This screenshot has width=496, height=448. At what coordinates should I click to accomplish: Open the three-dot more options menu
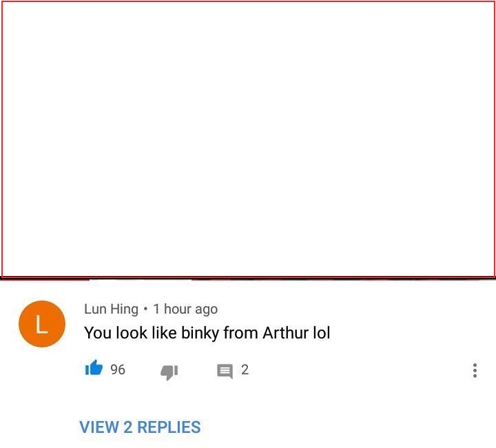(475, 370)
